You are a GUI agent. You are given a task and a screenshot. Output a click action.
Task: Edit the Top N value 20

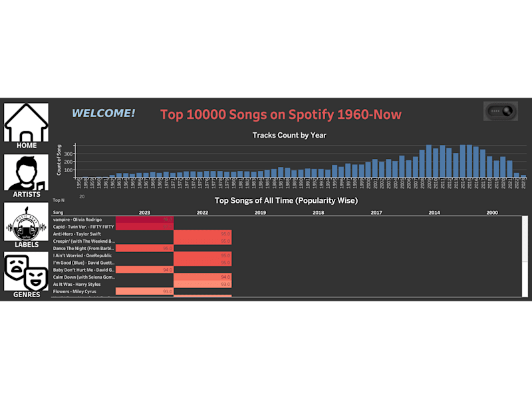[x=82, y=196]
